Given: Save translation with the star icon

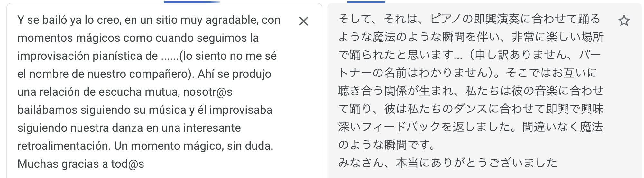Looking at the screenshot, I should coord(624,21).
